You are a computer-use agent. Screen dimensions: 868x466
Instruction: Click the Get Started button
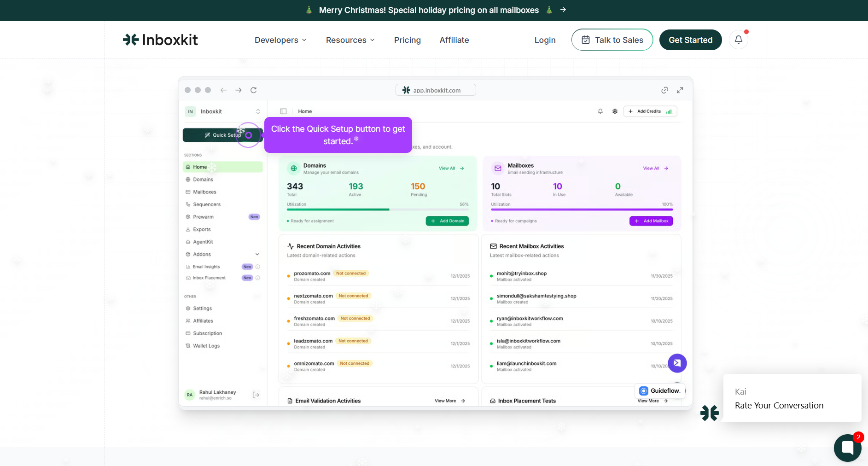(690, 40)
